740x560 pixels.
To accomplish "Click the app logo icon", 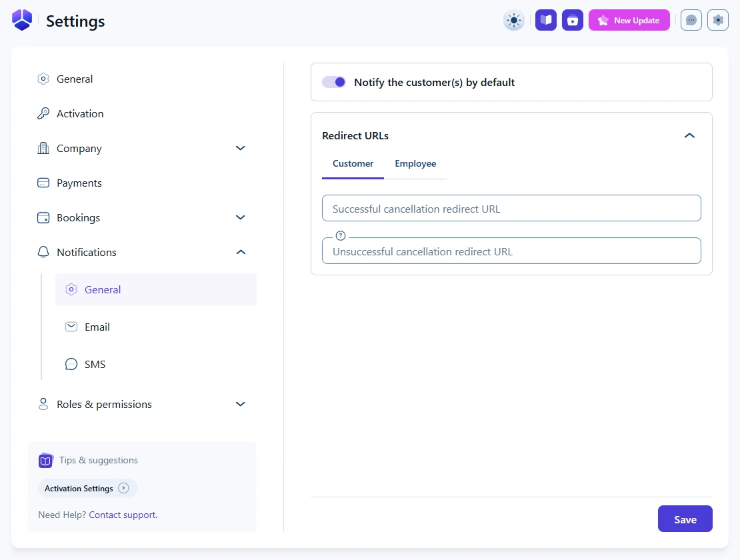I will pyautogui.click(x=22, y=20).
